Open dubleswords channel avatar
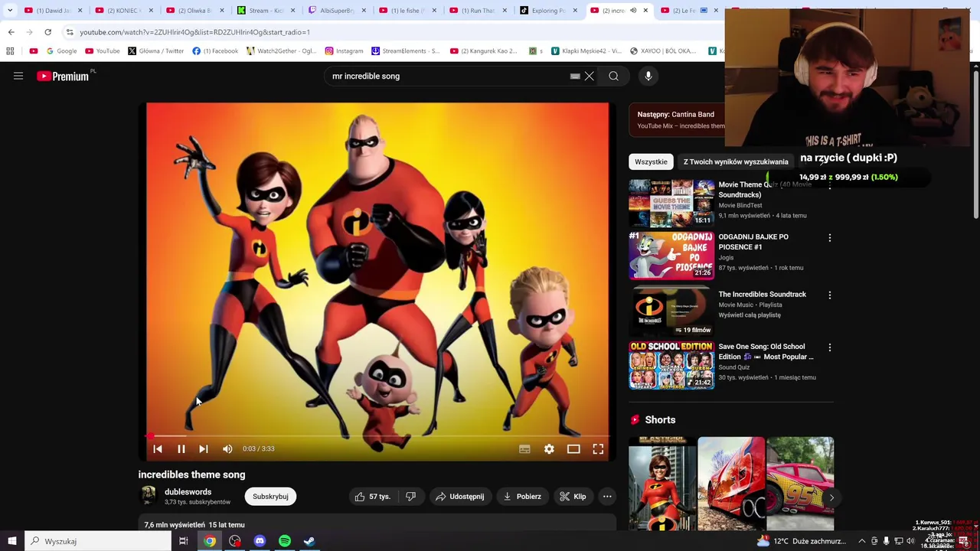This screenshot has width=980, height=551. coord(149,496)
